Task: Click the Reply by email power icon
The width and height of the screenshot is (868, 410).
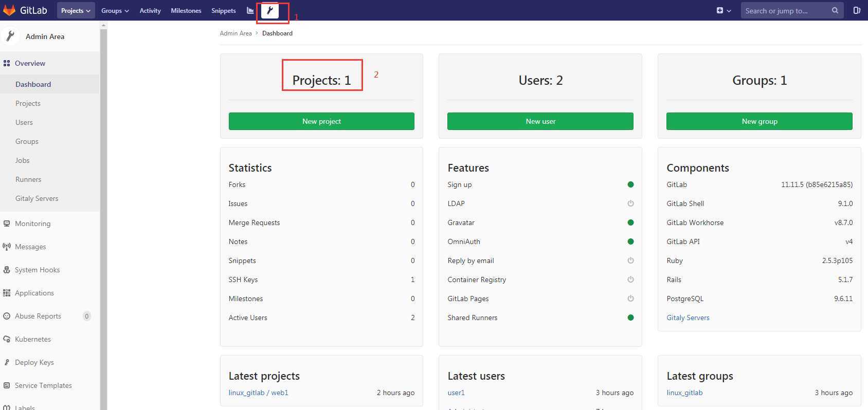Action: (630, 260)
